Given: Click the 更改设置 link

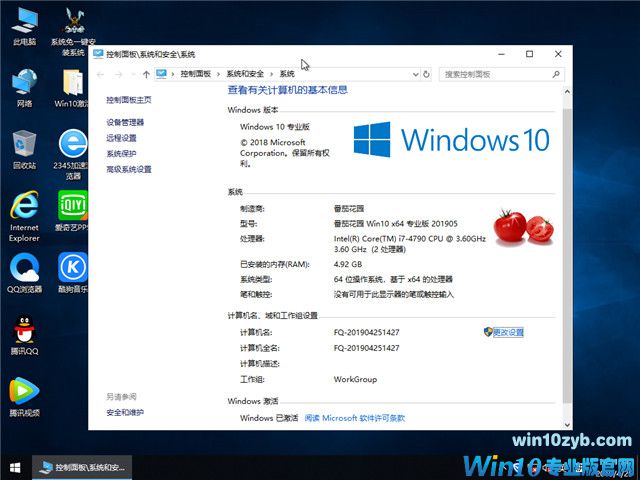Looking at the screenshot, I should [x=508, y=332].
